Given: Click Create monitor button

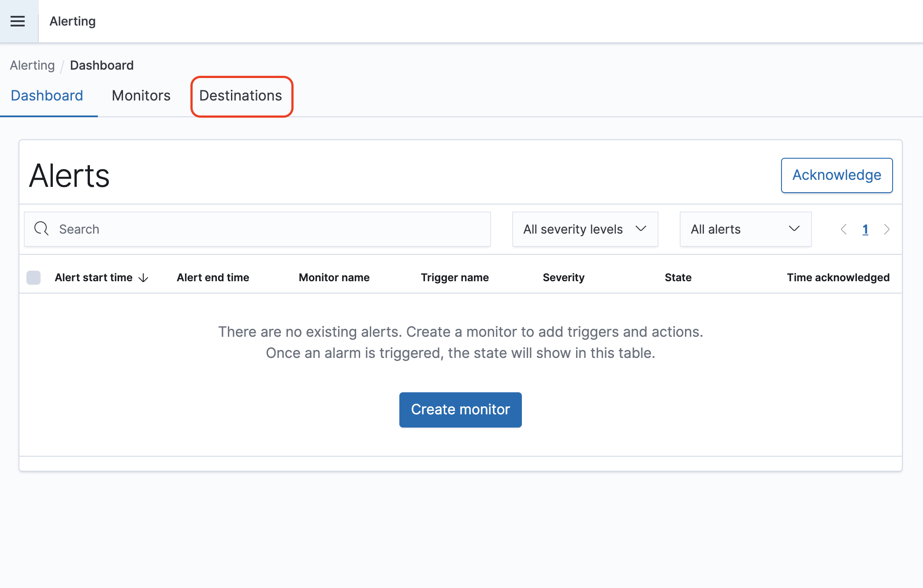Looking at the screenshot, I should (x=460, y=409).
